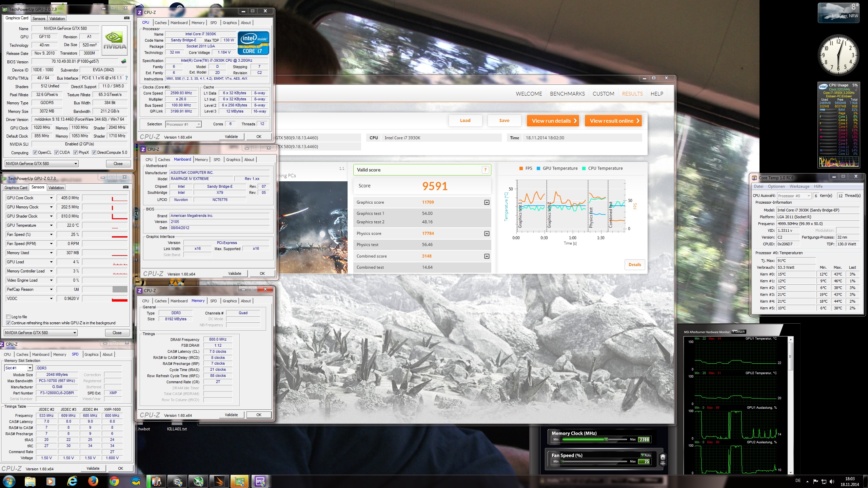Open the Werkzeuge menu in Core Temp
868x488 pixels.
click(x=799, y=186)
